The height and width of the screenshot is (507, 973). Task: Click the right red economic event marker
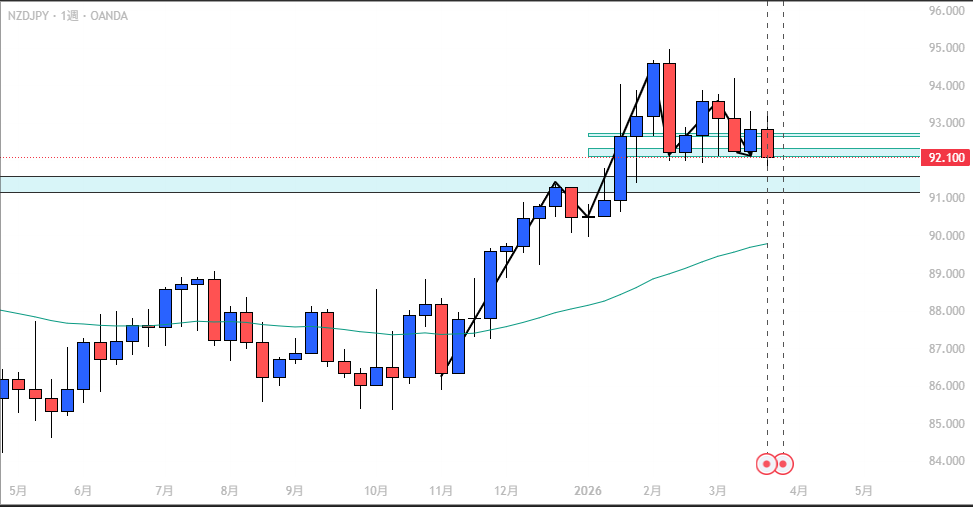[x=784, y=464]
